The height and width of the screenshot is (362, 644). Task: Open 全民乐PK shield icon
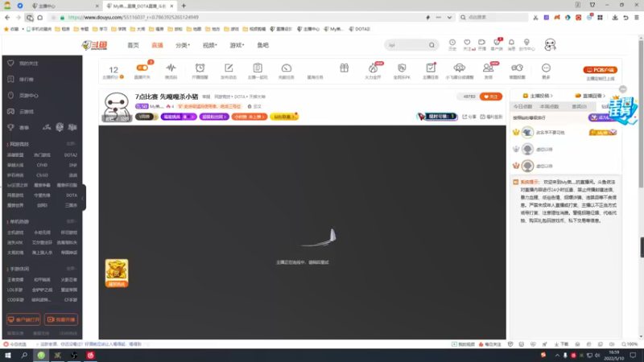[402, 68]
